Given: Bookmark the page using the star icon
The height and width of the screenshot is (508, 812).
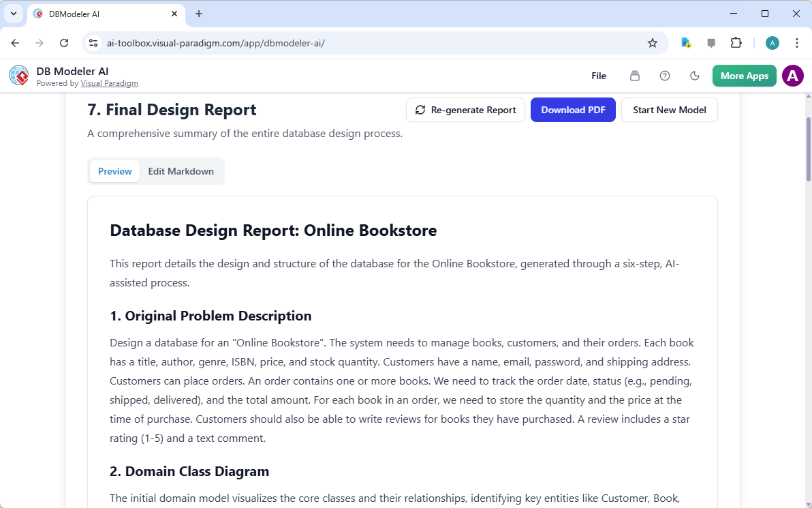Looking at the screenshot, I should tap(653, 42).
